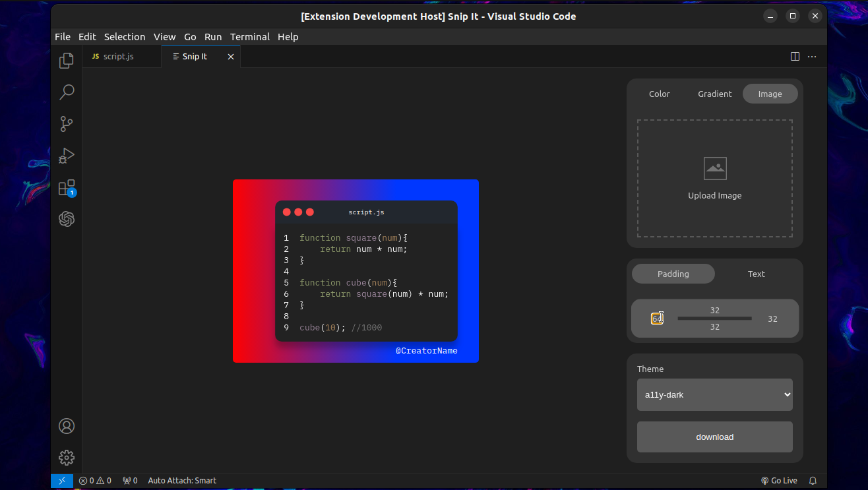Open the Accounts menu icon

click(67, 426)
